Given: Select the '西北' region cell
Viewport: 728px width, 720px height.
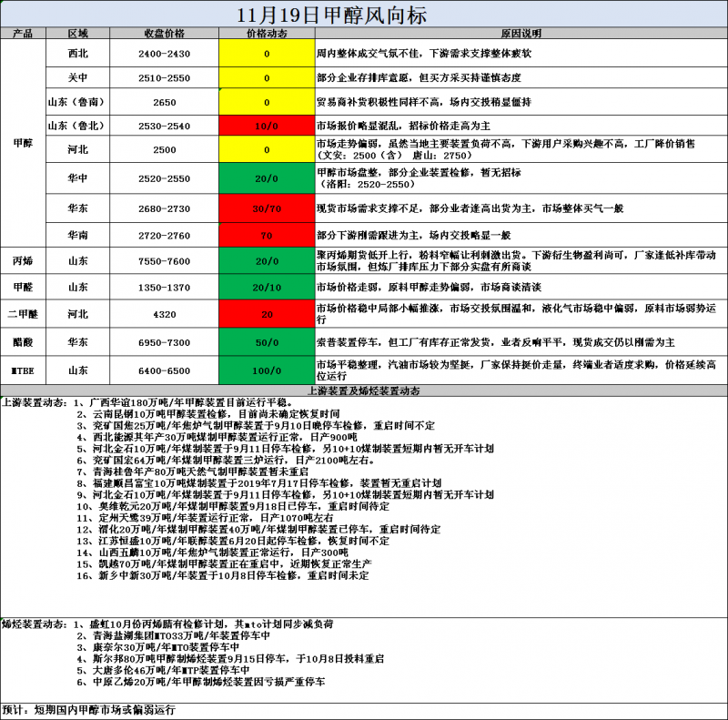Looking at the screenshot, I should (x=78, y=54).
